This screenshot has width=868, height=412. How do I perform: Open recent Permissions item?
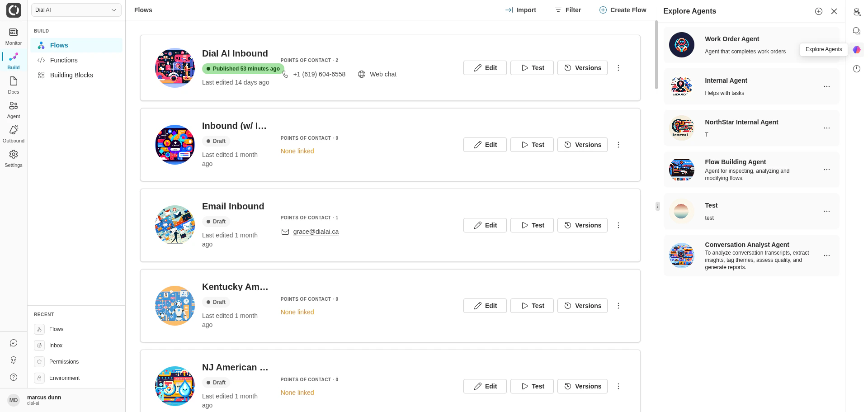[x=76, y=362]
